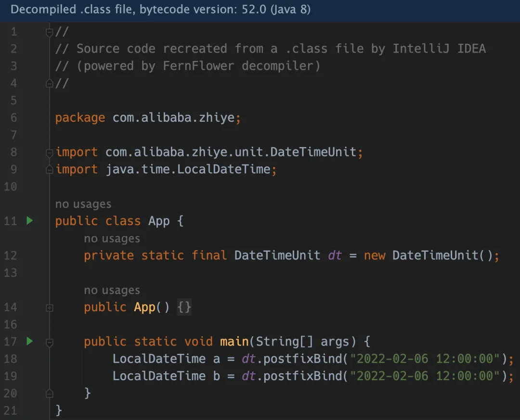Click postfixBind call on line 18
The width and height of the screenshot is (520, 420).
302,359
